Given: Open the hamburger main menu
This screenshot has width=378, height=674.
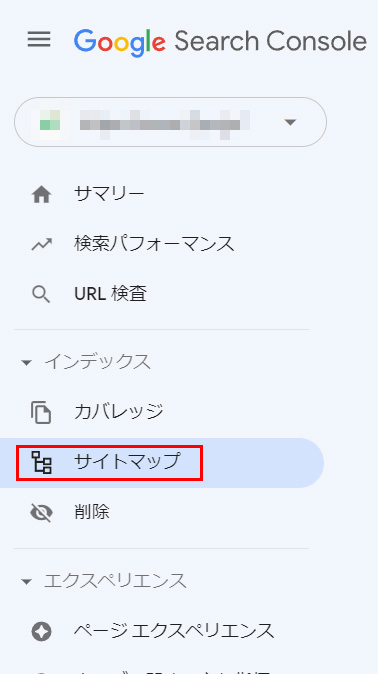Looking at the screenshot, I should point(39,40).
